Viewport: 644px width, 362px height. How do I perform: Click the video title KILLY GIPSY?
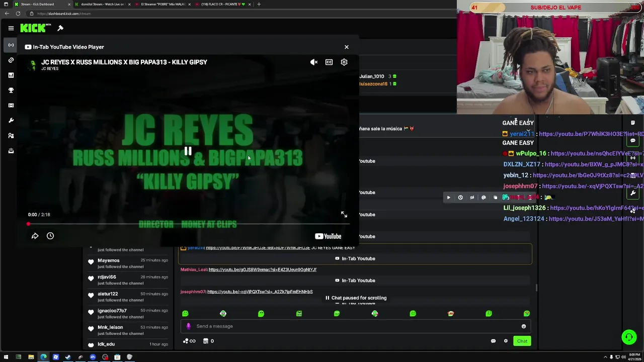124,62
